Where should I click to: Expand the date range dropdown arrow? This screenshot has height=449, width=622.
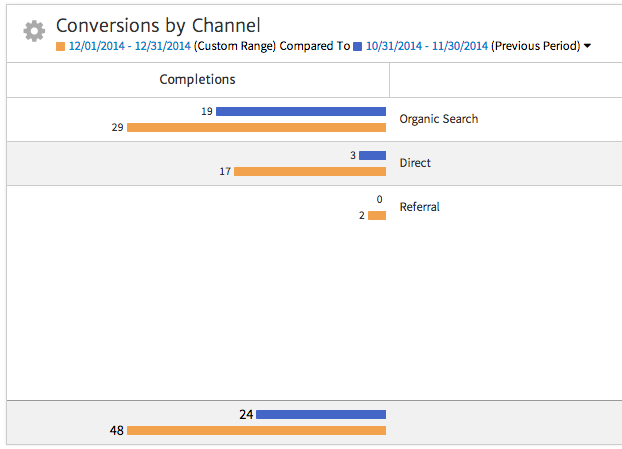587,46
